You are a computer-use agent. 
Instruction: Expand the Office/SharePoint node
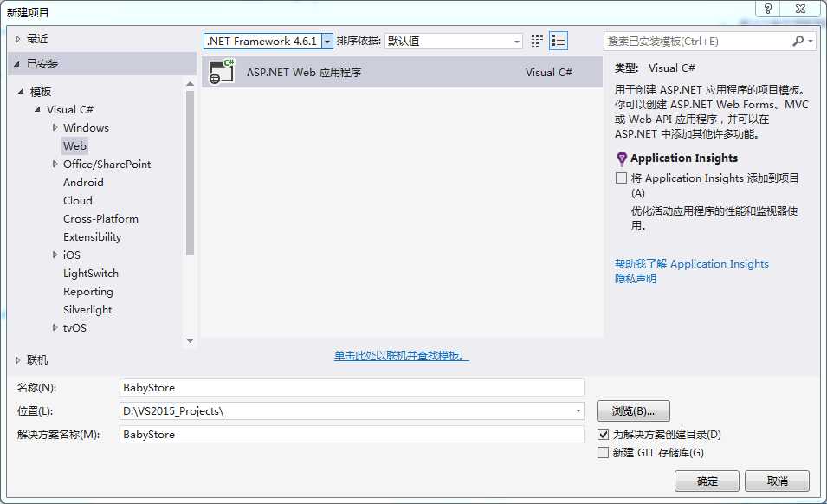coord(55,164)
